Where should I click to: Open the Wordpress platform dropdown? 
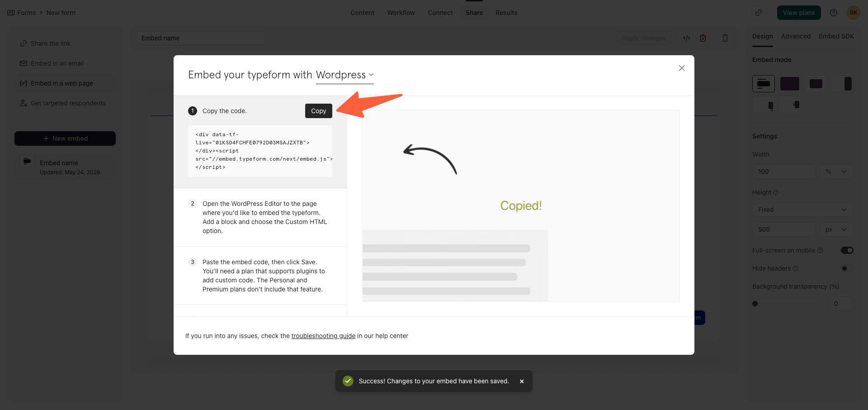point(345,75)
